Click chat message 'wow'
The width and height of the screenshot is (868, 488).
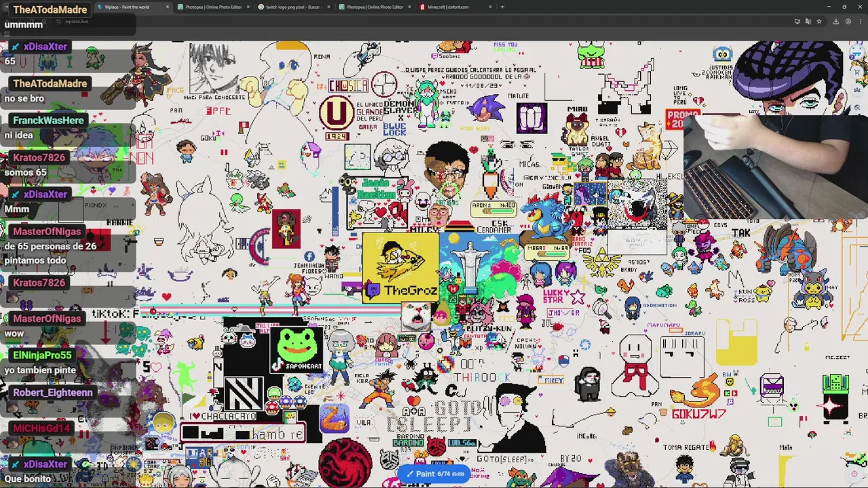(14, 333)
